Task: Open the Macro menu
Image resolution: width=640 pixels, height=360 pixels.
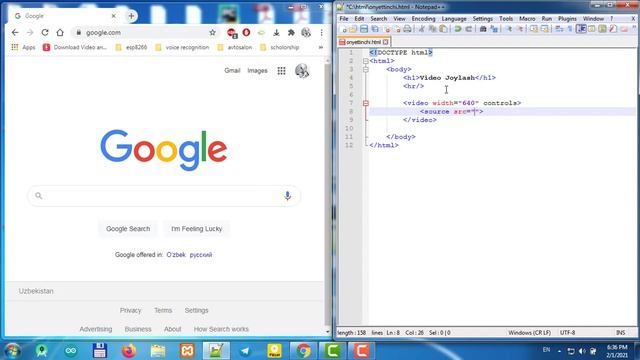Action: (527, 19)
